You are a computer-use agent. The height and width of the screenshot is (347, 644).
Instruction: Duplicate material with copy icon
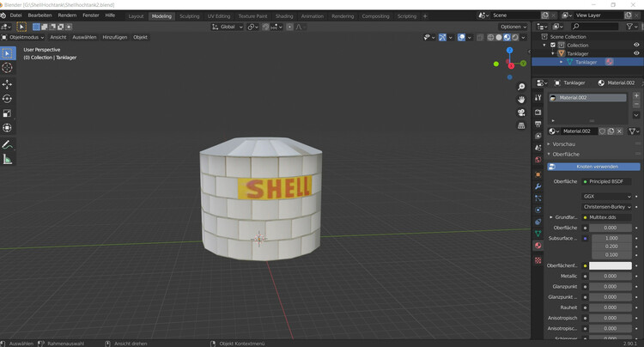tap(611, 131)
